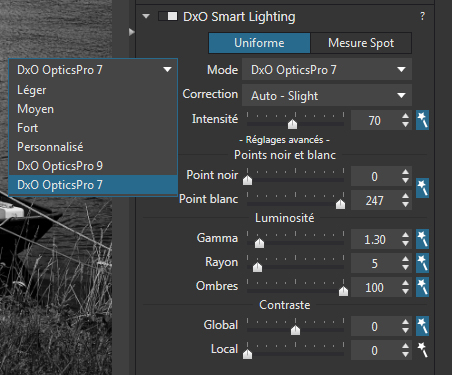Click the Gamma slider handle
This screenshot has width=452, height=375.
(259, 243)
